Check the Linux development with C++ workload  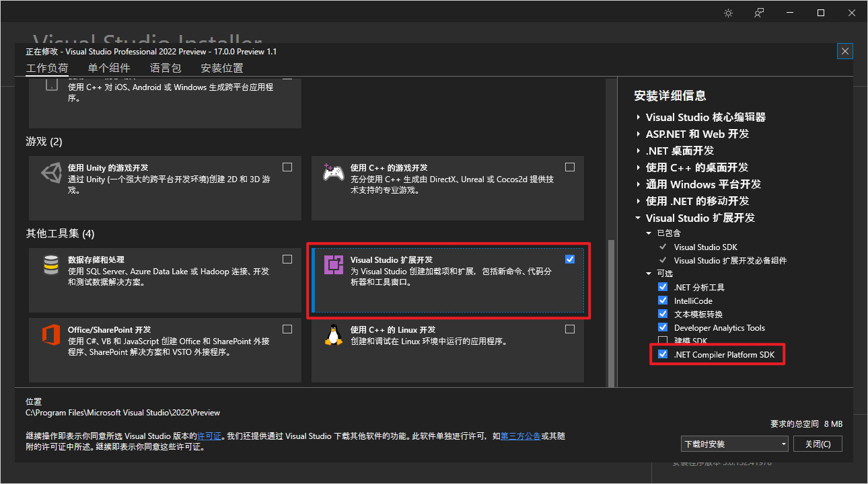coord(570,329)
